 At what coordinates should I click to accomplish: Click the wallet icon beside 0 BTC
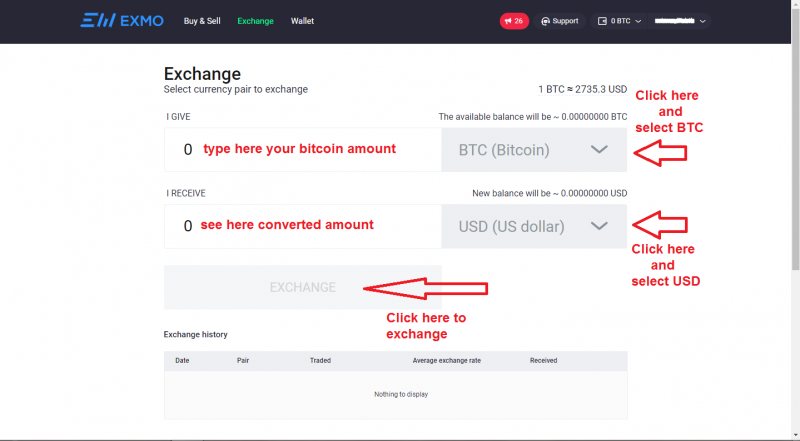click(602, 21)
